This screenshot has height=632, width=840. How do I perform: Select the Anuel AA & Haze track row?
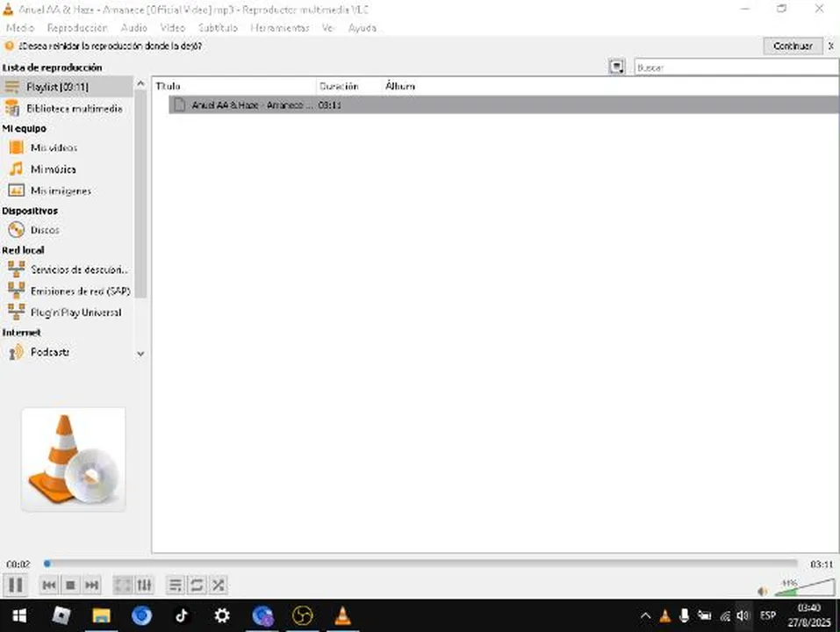pos(504,105)
